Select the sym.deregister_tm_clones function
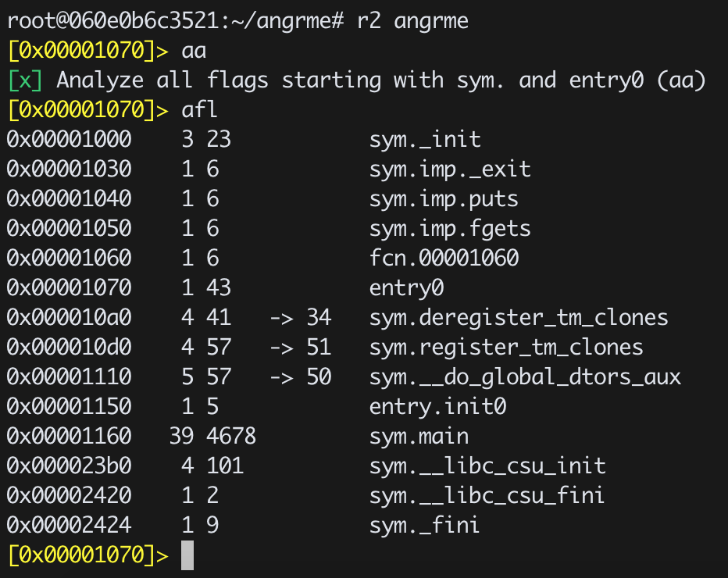This screenshot has height=578, width=728. [519, 318]
